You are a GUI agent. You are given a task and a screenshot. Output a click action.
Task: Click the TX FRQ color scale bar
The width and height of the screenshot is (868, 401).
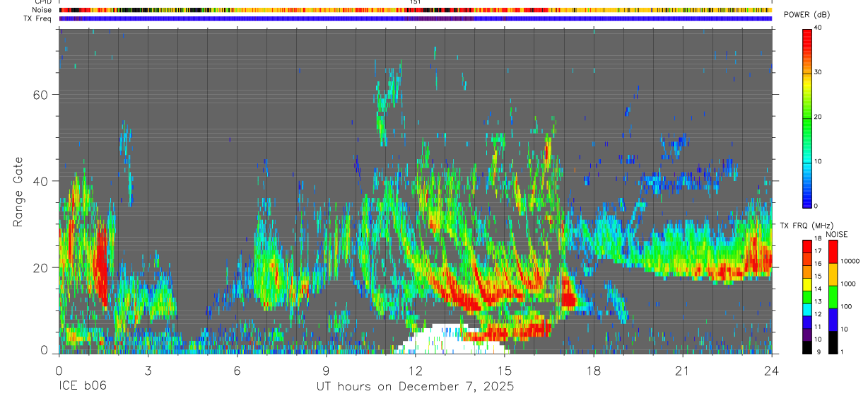[807, 296]
